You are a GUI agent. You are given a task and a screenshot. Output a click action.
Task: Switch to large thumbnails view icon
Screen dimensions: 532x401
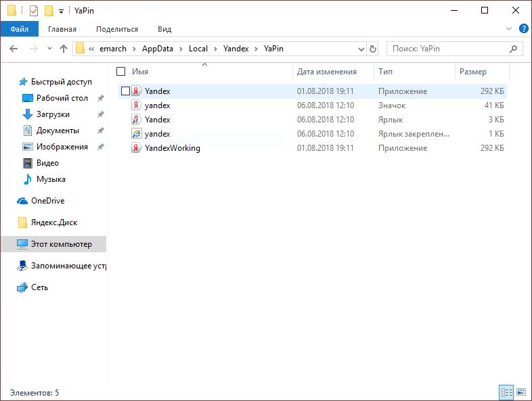point(520,392)
